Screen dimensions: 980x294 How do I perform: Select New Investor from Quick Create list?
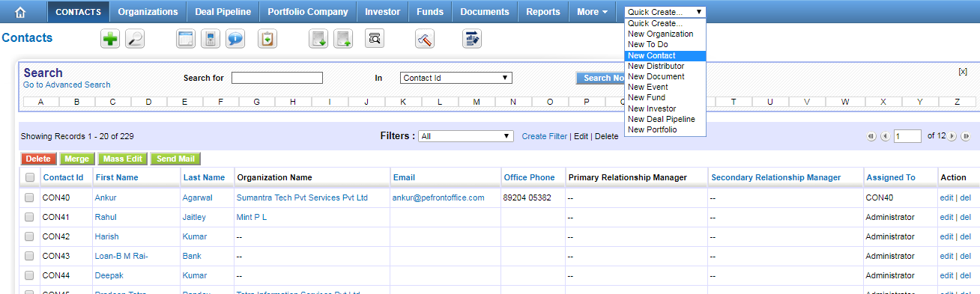665,108
